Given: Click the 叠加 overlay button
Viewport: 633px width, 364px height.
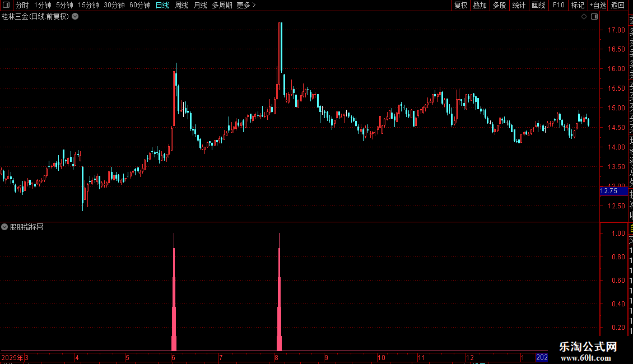Looking at the screenshot, I should pyautogui.click(x=480, y=5).
